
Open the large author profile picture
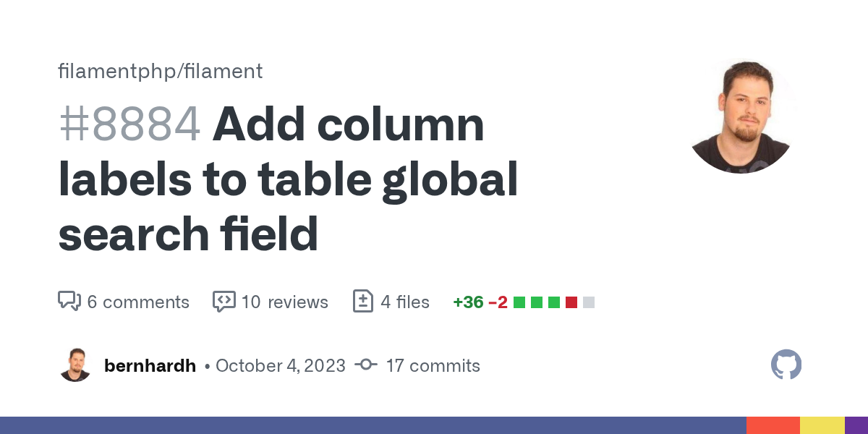click(x=741, y=117)
